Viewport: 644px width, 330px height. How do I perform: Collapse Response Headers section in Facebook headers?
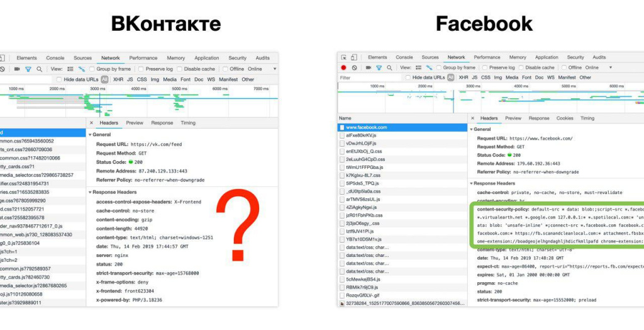472,183
